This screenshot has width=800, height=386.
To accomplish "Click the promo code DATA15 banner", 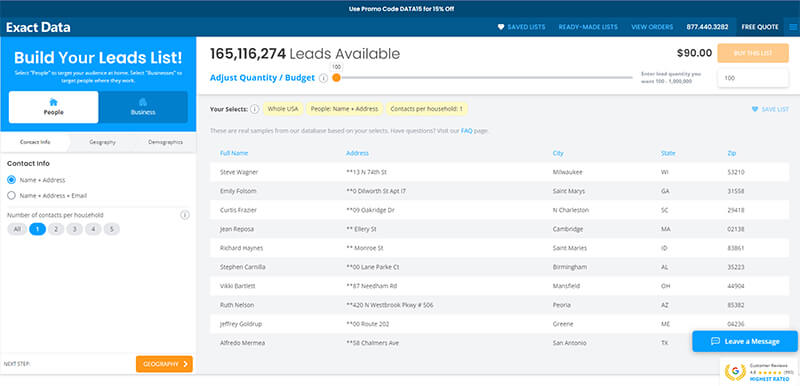I will [x=401, y=9].
